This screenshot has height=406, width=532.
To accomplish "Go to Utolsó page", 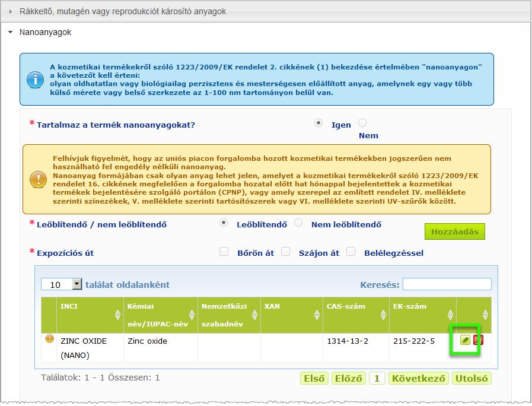I will (x=472, y=378).
